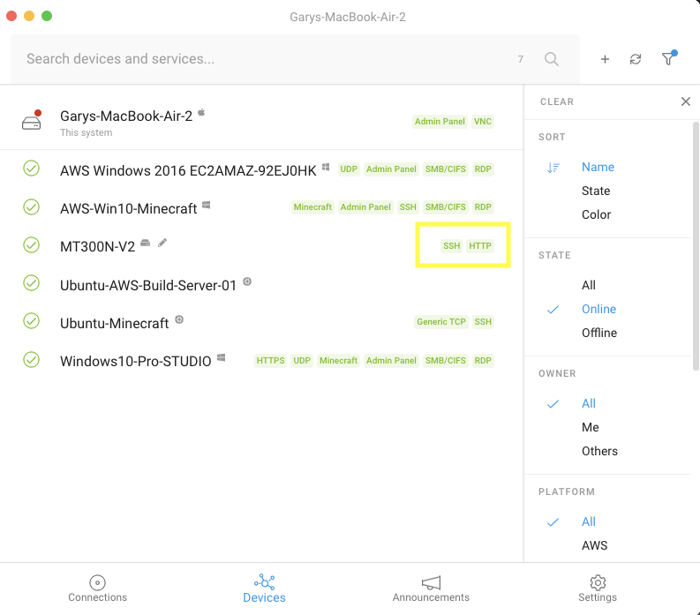
Task: Select the Ubuntu-Minecraft device name
Action: pyautogui.click(x=114, y=323)
